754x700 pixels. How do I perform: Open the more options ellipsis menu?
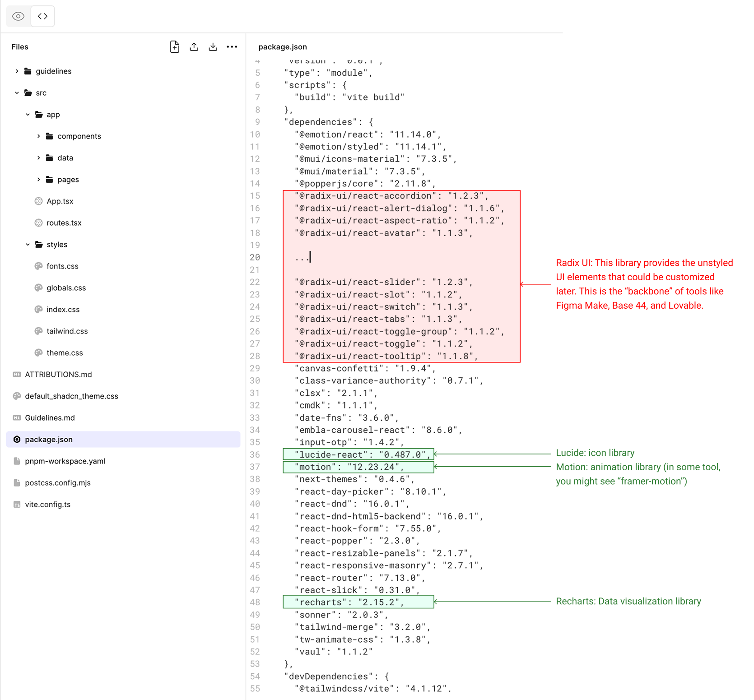[232, 46]
